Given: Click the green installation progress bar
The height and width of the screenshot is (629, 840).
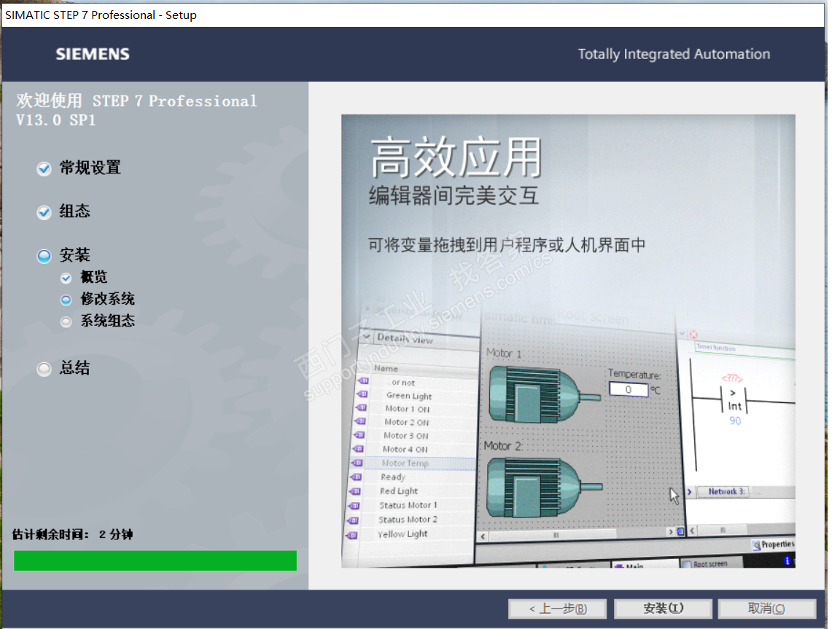Looking at the screenshot, I should pos(155,560).
